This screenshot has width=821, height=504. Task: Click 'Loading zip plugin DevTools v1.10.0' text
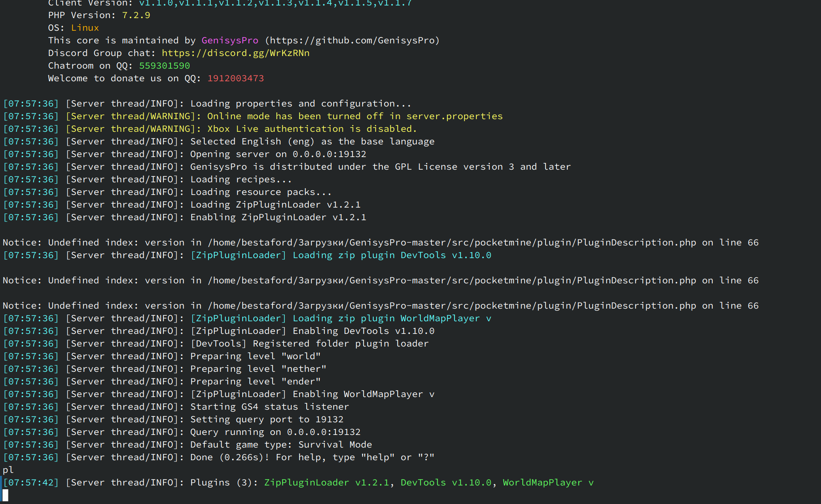coord(392,255)
